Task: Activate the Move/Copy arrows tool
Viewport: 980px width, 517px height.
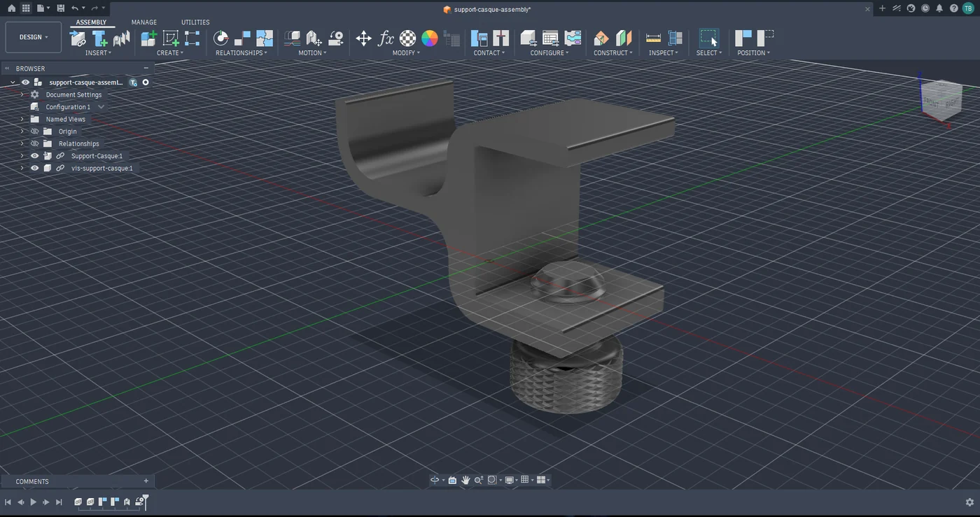Action: coord(364,38)
